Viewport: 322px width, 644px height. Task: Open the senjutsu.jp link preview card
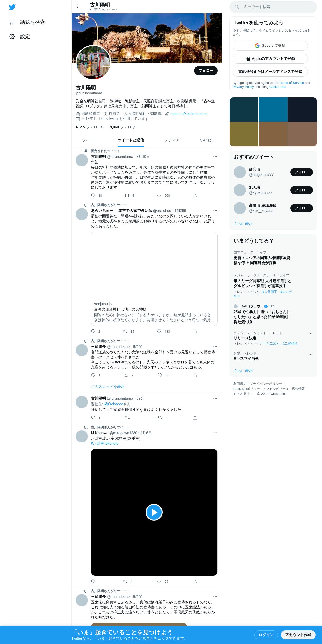click(x=154, y=279)
